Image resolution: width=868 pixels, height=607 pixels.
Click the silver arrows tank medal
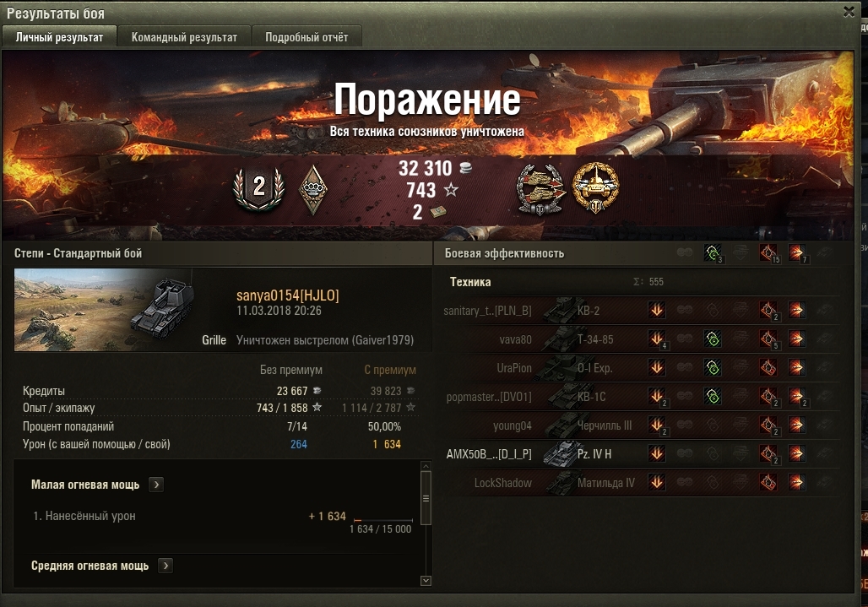point(540,190)
